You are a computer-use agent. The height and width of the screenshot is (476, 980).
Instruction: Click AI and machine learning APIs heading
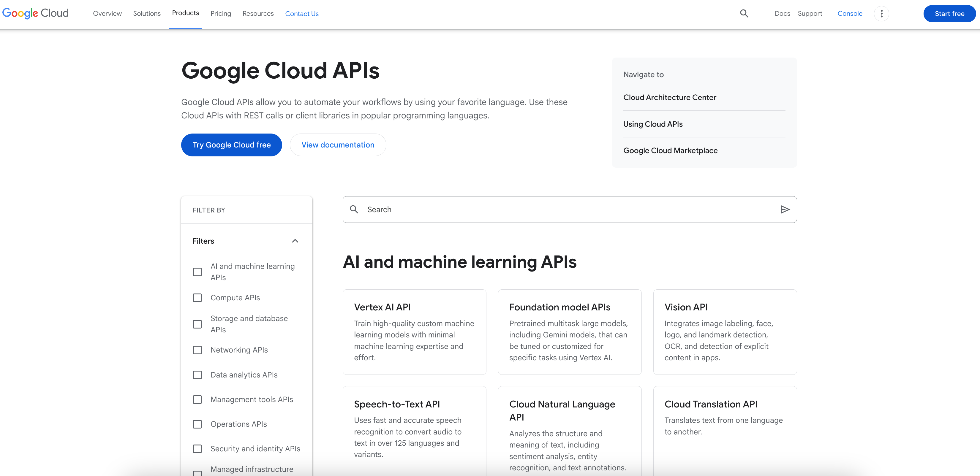[x=460, y=262]
